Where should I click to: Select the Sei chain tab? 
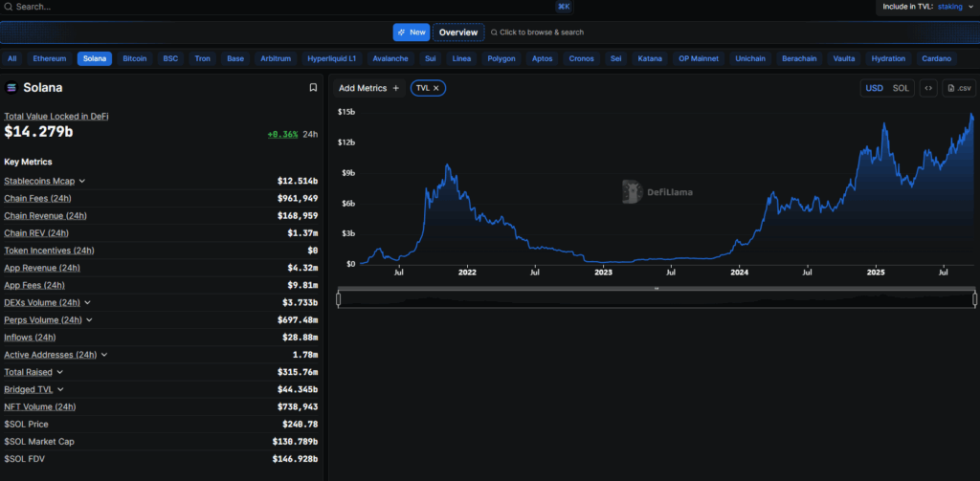(616, 58)
